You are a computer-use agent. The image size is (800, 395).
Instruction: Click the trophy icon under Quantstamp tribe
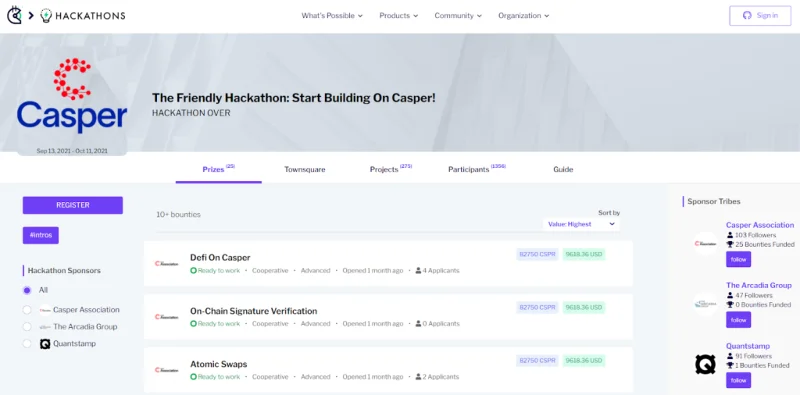730,365
